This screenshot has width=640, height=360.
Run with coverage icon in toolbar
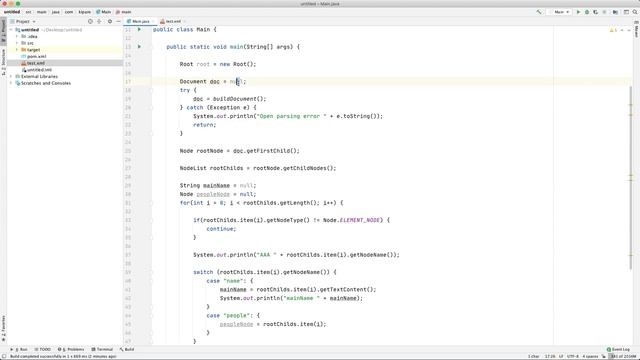[596, 12]
